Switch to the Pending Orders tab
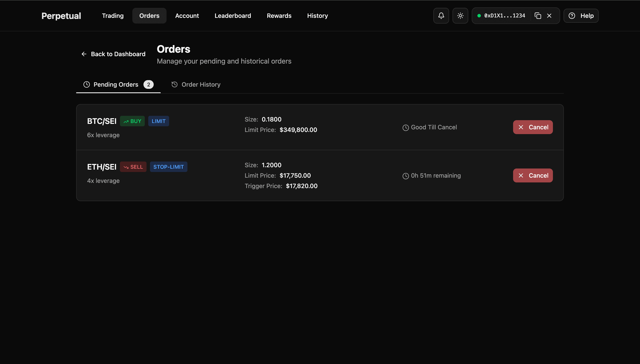This screenshot has height=364, width=640. pos(118,84)
